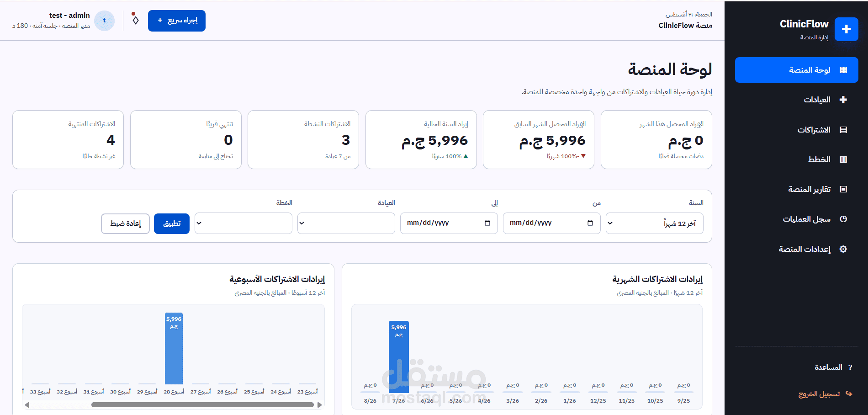Click the grid icon beside لوحة المنصة

(843, 70)
